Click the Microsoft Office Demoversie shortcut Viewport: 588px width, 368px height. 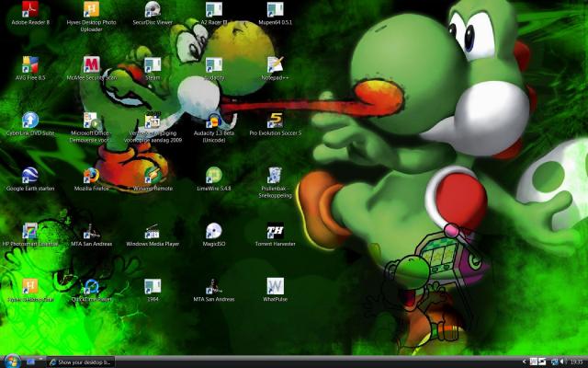tap(92, 121)
